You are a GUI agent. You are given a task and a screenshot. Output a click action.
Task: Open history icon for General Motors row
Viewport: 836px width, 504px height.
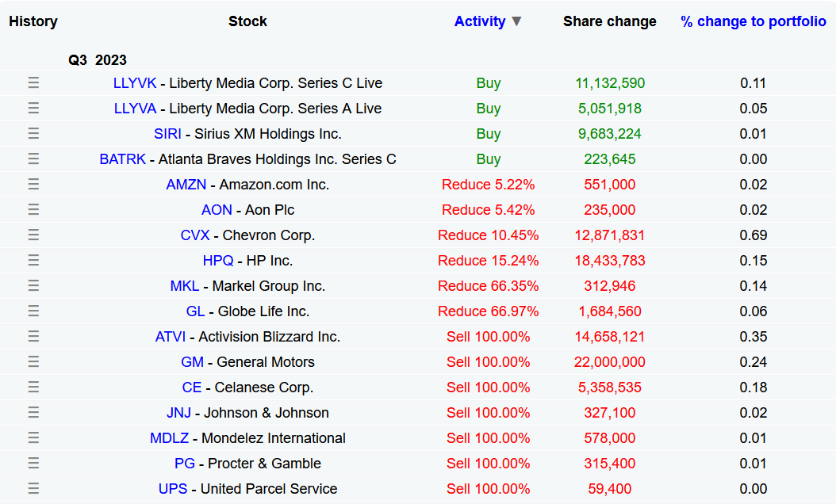[x=33, y=361]
